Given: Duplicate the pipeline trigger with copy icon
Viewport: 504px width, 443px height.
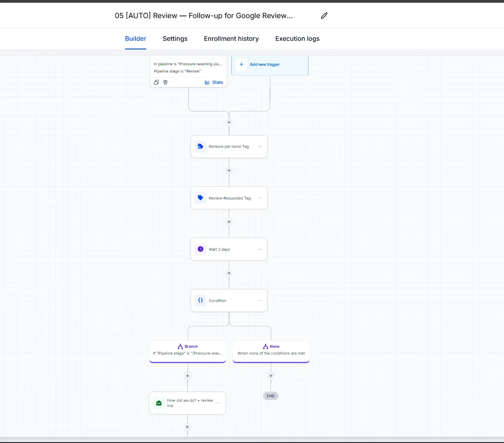Looking at the screenshot, I should 156,82.
